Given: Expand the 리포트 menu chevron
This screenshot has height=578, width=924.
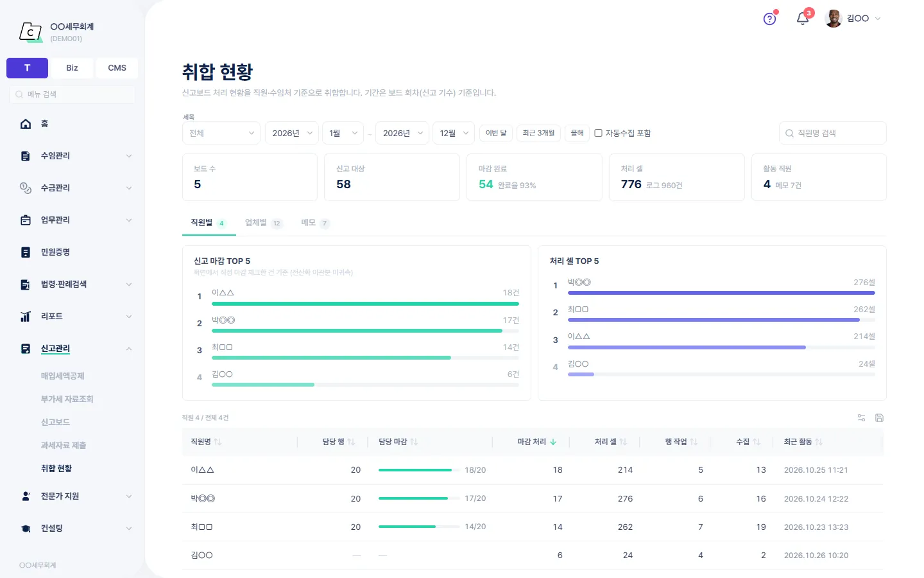Looking at the screenshot, I should [129, 317].
